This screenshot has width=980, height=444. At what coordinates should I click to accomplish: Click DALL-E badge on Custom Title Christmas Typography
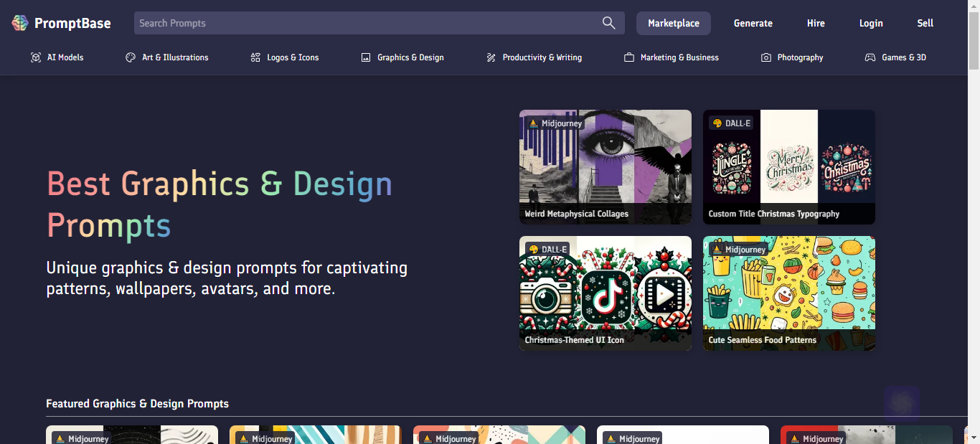click(731, 123)
